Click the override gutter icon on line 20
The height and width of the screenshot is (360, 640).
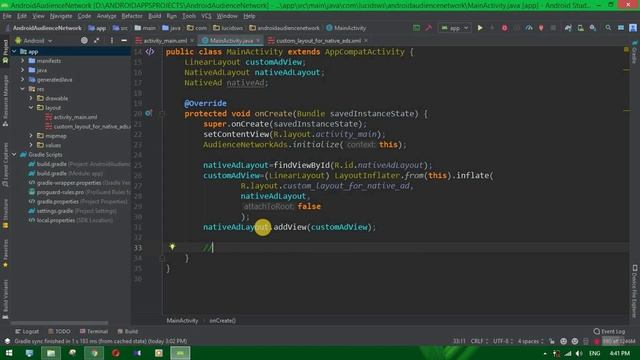(149, 113)
